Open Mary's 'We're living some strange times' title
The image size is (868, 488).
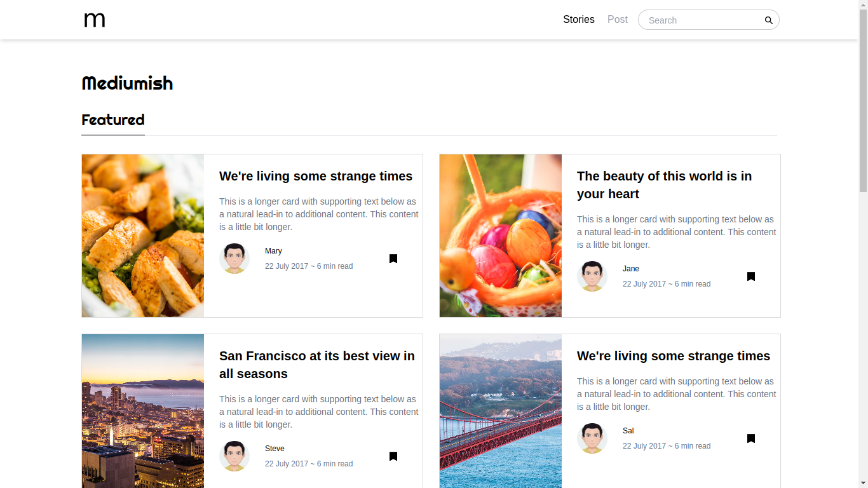[x=316, y=176]
